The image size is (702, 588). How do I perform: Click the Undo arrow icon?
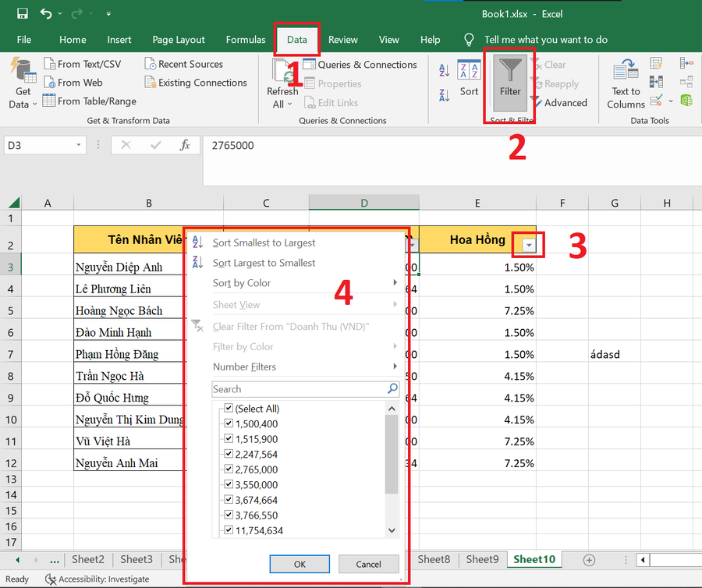click(46, 13)
